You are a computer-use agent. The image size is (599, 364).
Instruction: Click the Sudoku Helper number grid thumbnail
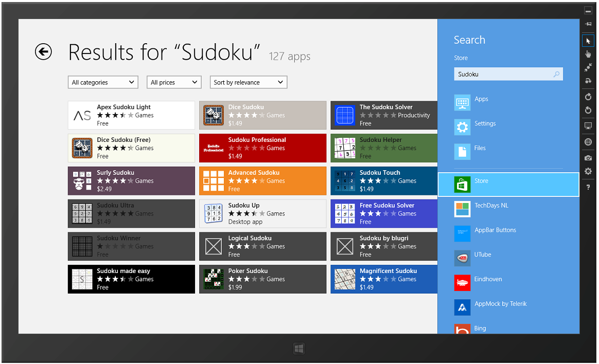(x=345, y=148)
